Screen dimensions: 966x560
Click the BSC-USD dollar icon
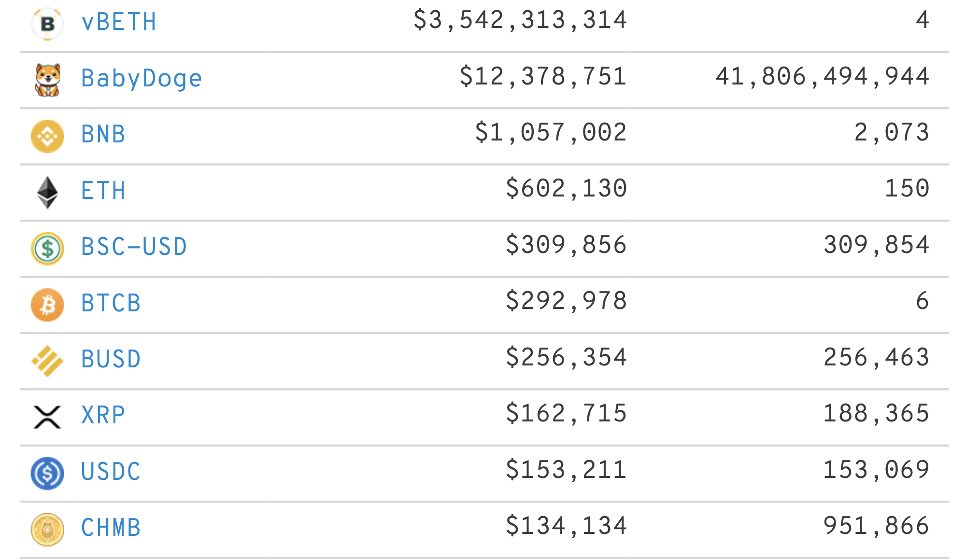47,249
